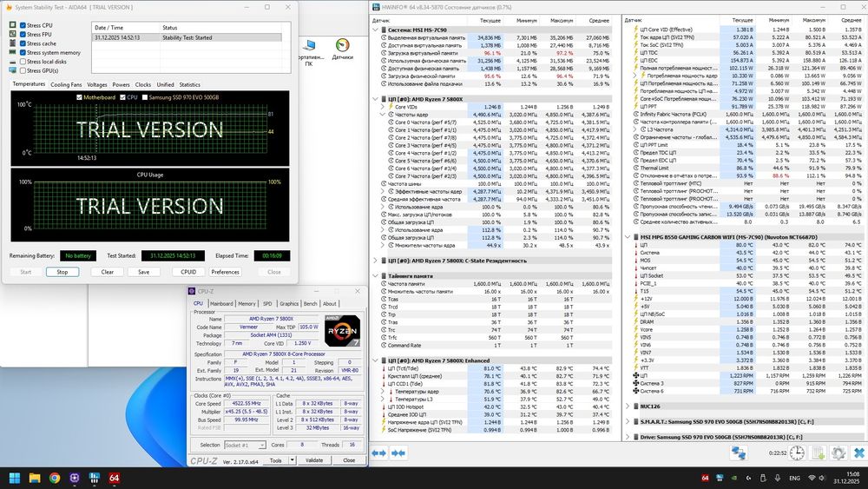
Task: Open the Bench tab in CPU-Z
Action: pos(311,303)
